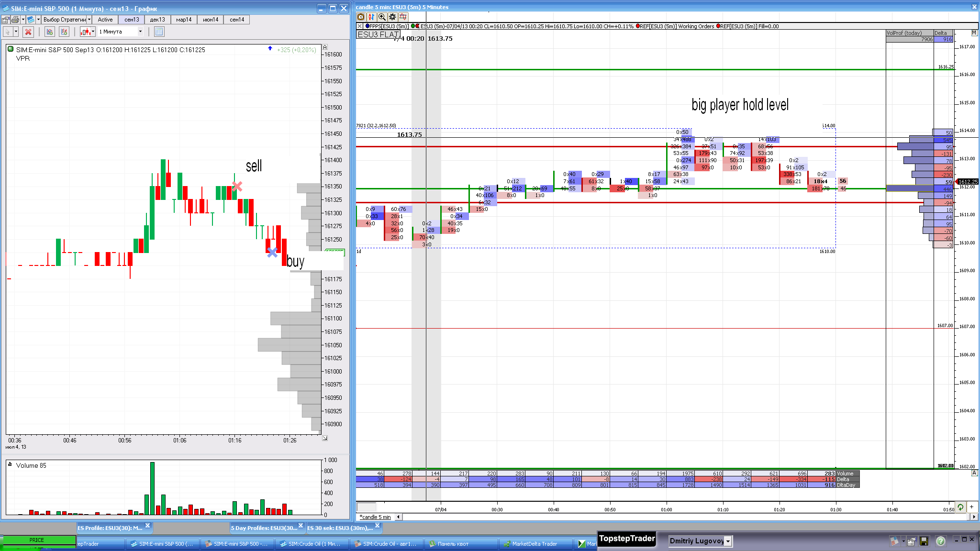The width and height of the screenshot is (980, 551).
Task: Select the мар14 contract tab
Action: (184, 20)
